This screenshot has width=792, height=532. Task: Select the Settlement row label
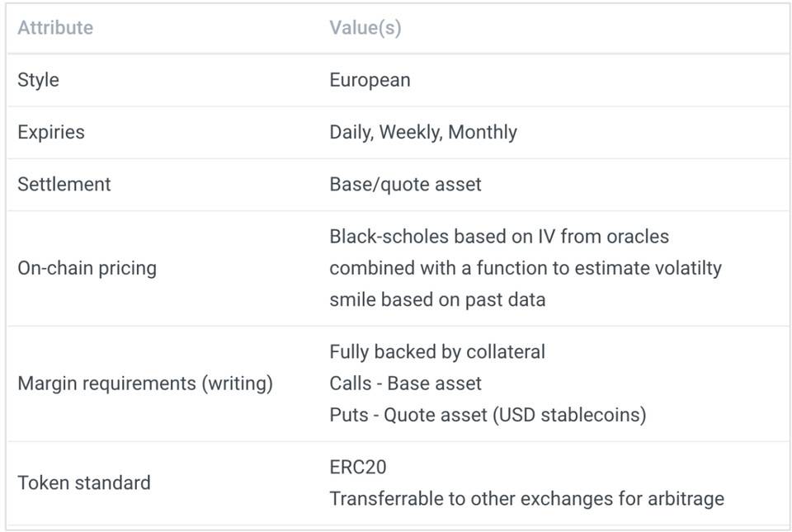click(64, 184)
